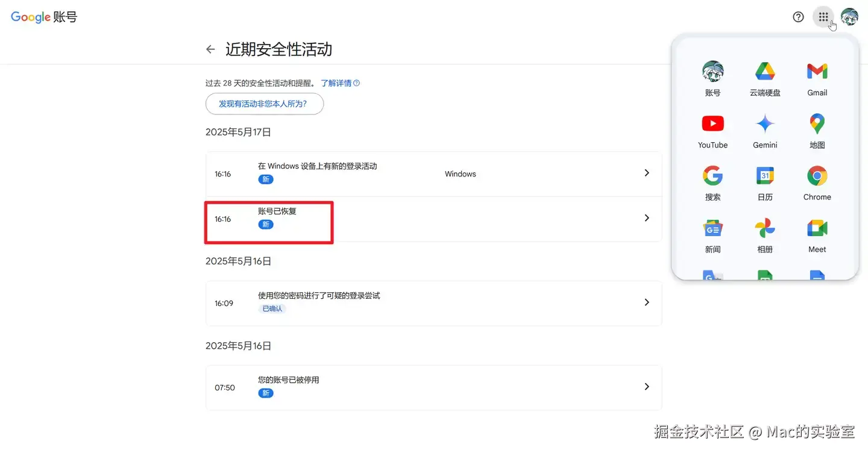Open Gemini app icon
868x453 pixels.
765,131
